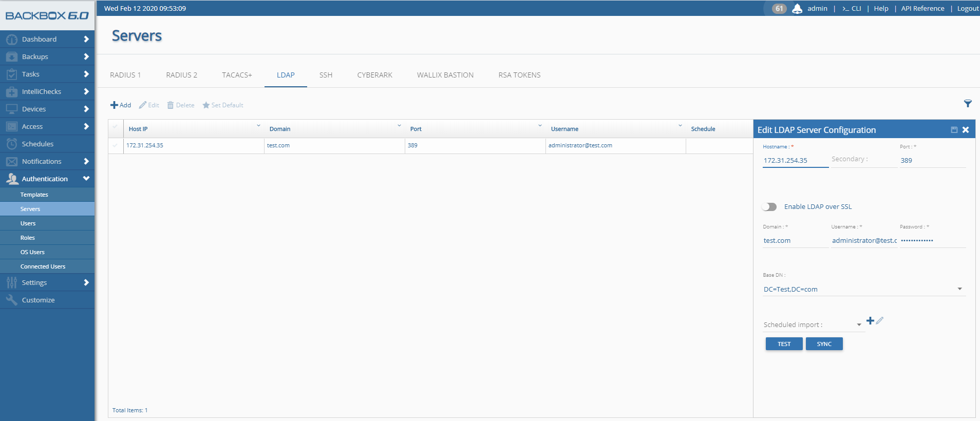Collapse the Authentication sidebar section
Image resolution: width=980 pixels, height=421 pixels.
pos(86,179)
